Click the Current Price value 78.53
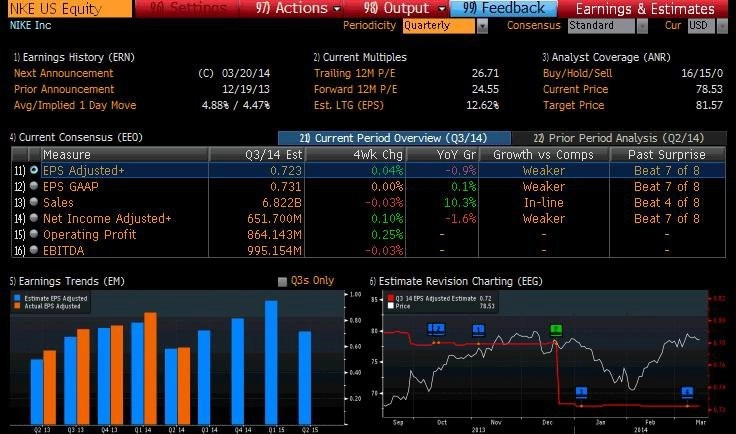This screenshot has height=434, width=736. point(709,89)
